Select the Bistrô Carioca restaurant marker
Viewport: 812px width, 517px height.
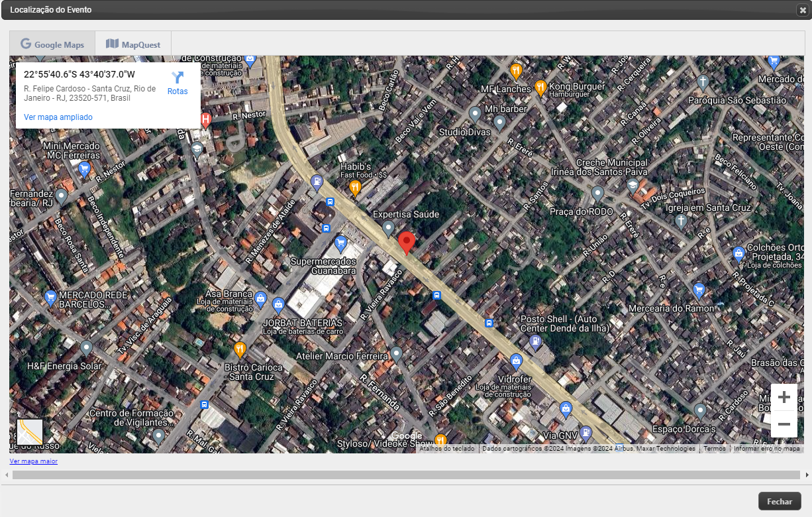tap(240, 349)
